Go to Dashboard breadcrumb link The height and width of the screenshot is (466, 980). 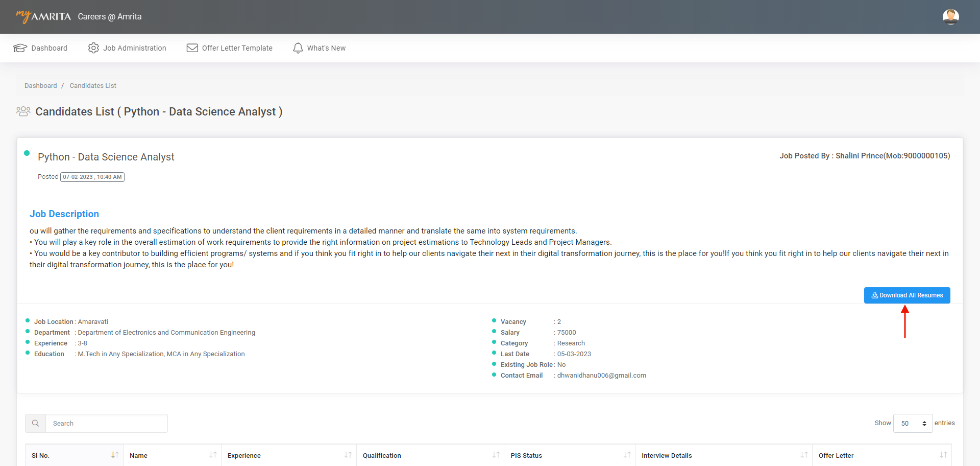pyautogui.click(x=41, y=86)
